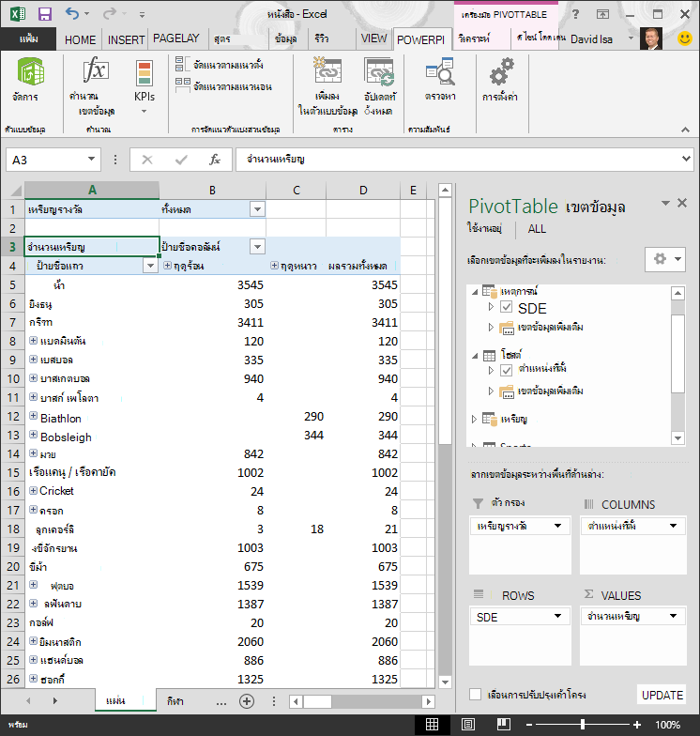Click the UPDATE button in field list

(x=662, y=695)
